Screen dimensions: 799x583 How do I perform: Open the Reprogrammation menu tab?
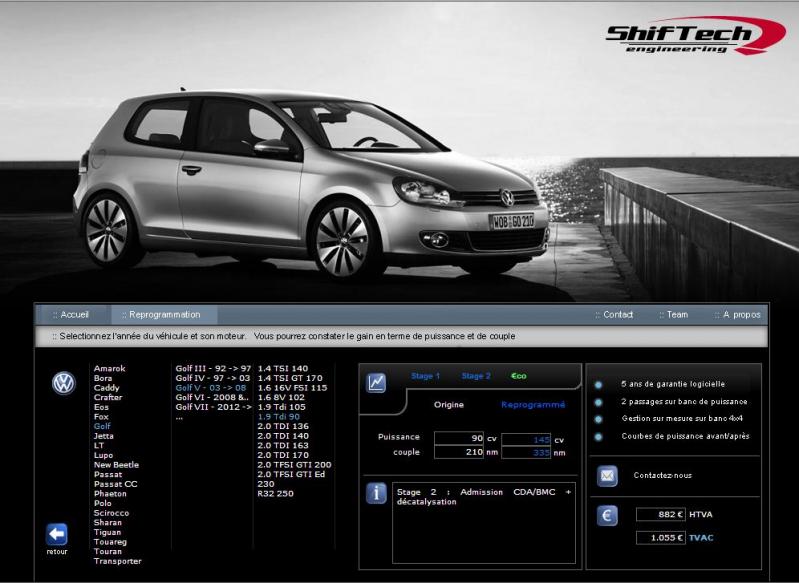click(x=164, y=315)
